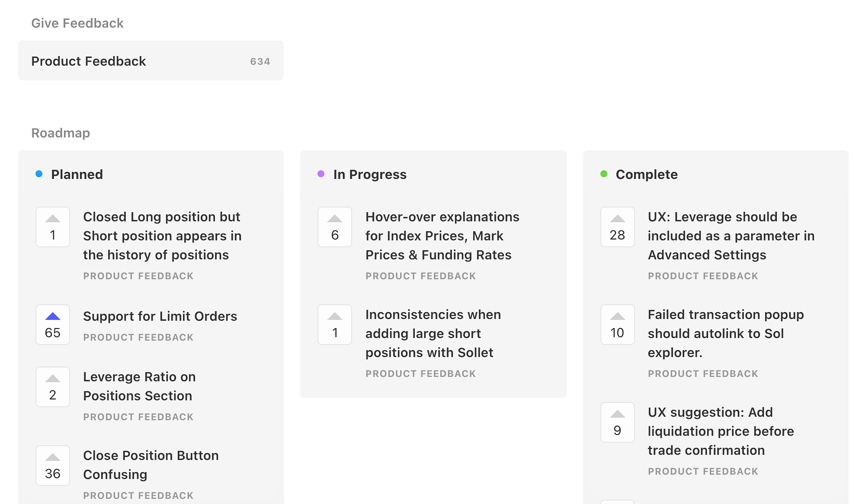The image size is (853, 504).
Task: Open Hover-over explanations for Index Prices post
Action: 442,236
